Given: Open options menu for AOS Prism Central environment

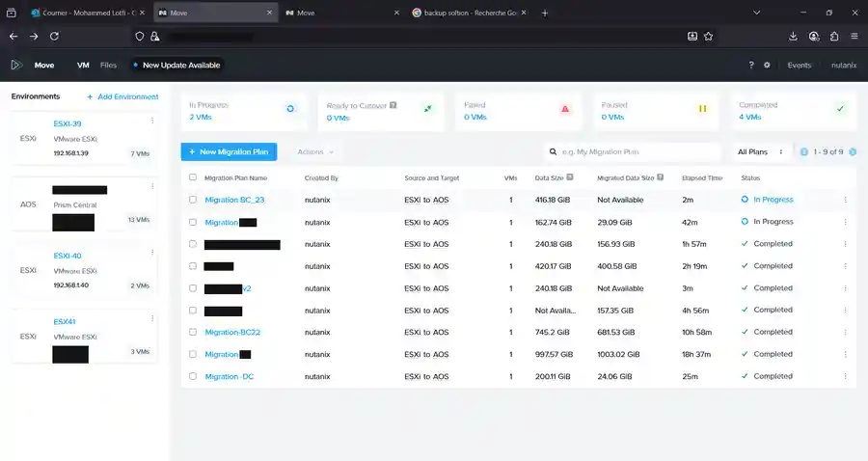Looking at the screenshot, I should pyautogui.click(x=152, y=186).
